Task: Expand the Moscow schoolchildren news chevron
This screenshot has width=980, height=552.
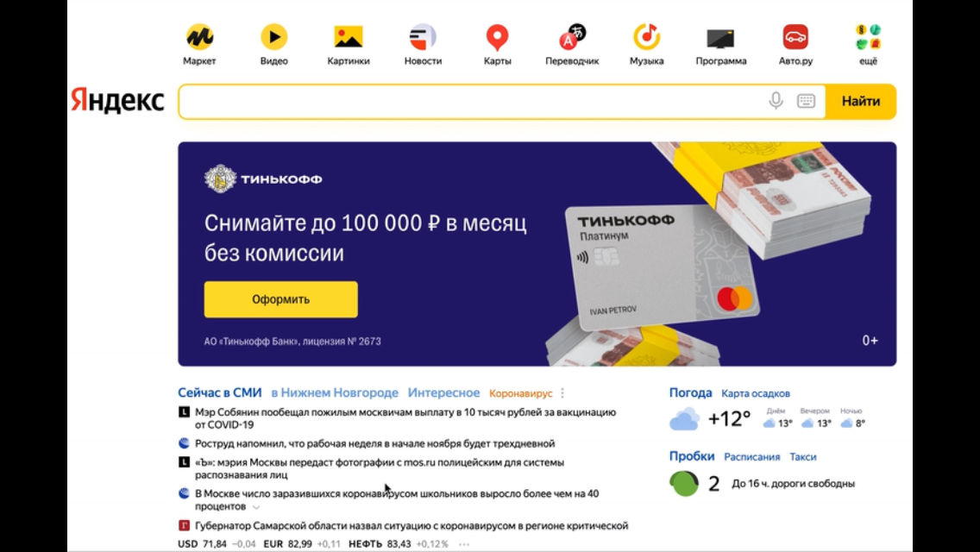Action: pyautogui.click(x=256, y=507)
